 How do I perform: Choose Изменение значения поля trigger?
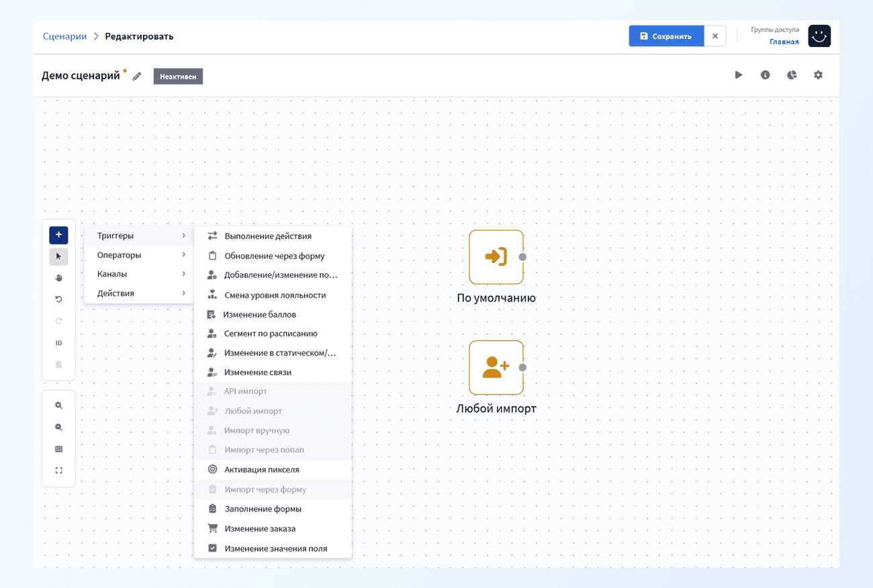273,548
